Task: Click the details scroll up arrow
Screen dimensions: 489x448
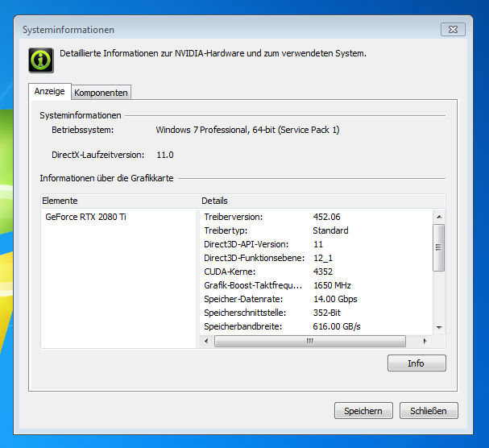Action: (439, 217)
